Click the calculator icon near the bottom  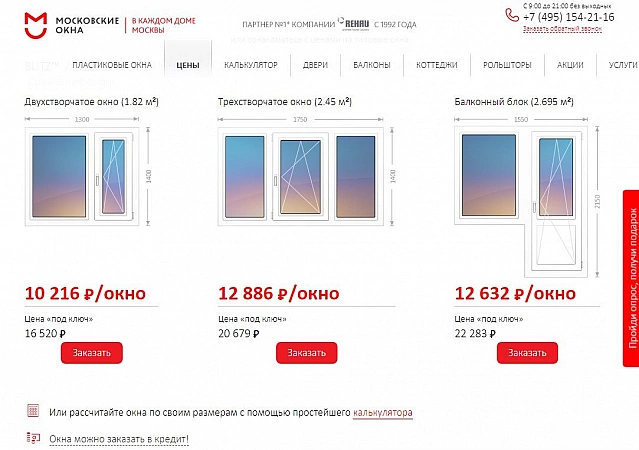coord(33,411)
